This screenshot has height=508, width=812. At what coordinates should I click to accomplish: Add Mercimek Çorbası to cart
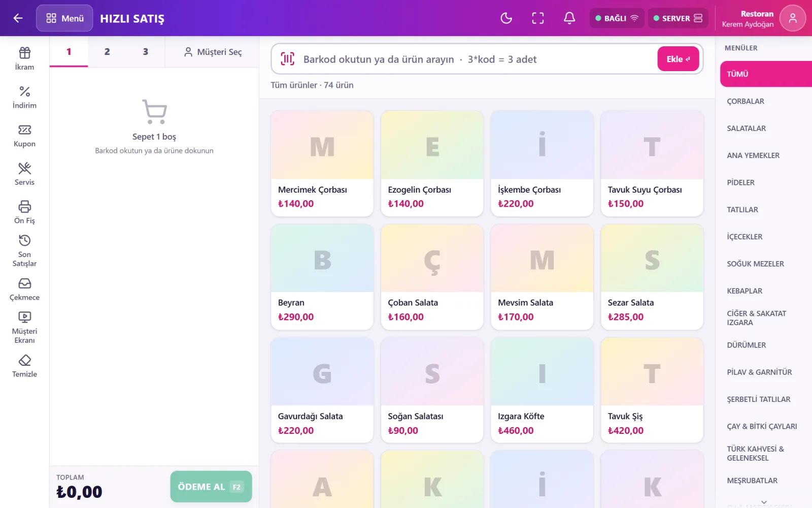pyautogui.click(x=322, y=164)
